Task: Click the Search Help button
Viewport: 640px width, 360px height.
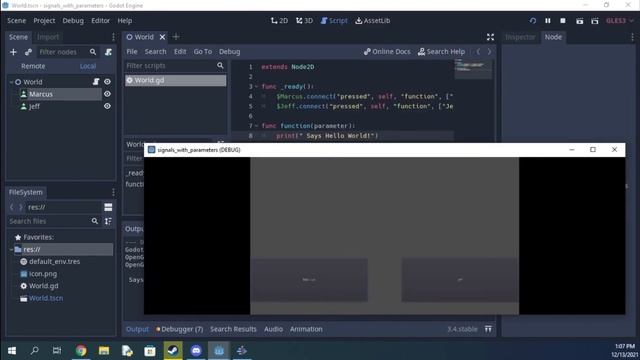Action: (441, 51)
